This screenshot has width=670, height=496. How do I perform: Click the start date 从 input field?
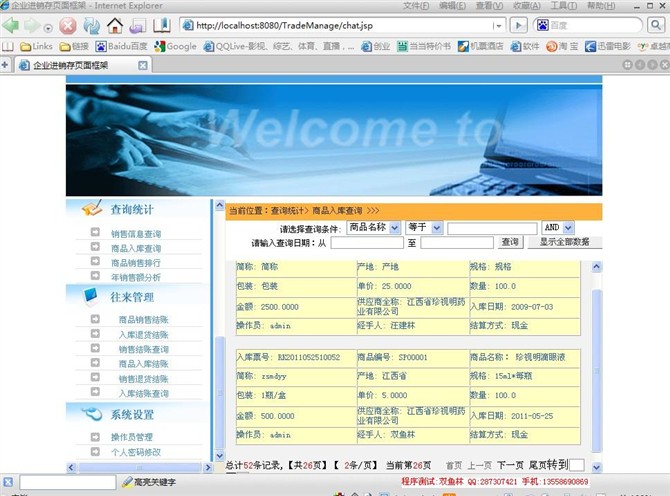367,243
